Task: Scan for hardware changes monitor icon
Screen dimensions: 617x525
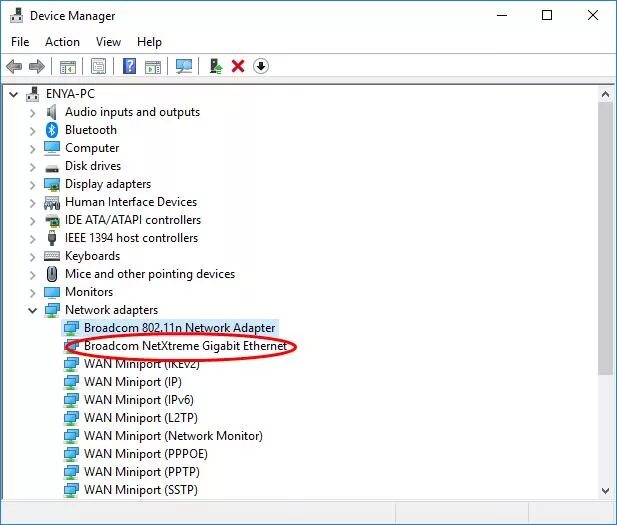Action: 184,66
